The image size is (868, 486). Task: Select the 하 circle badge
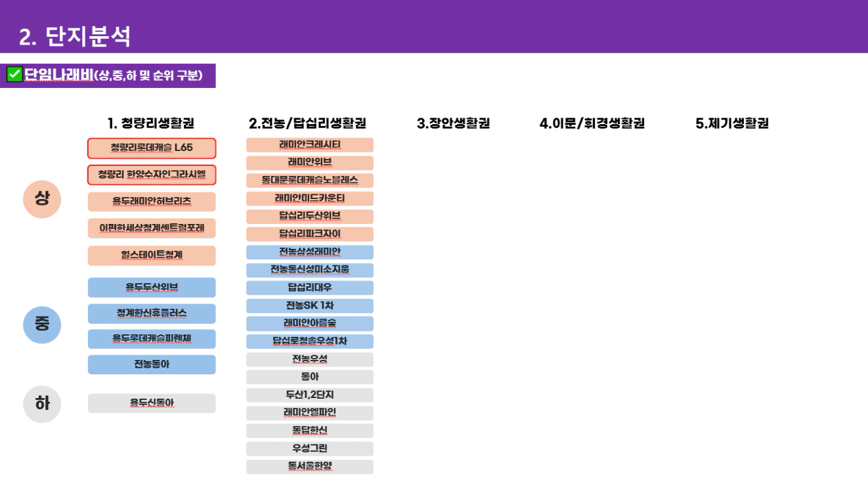click(x=42, y=403)
